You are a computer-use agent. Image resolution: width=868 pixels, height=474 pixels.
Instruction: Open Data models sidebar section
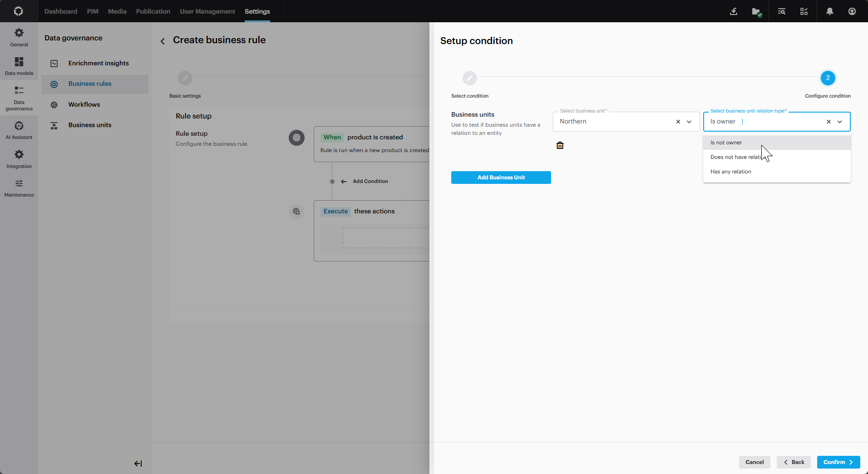(19, 66)
